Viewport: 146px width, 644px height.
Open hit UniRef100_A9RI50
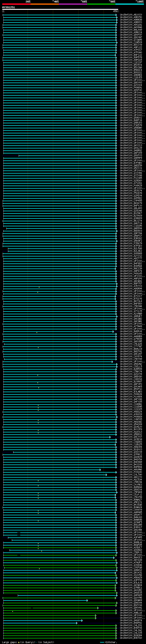coord(131,17)
